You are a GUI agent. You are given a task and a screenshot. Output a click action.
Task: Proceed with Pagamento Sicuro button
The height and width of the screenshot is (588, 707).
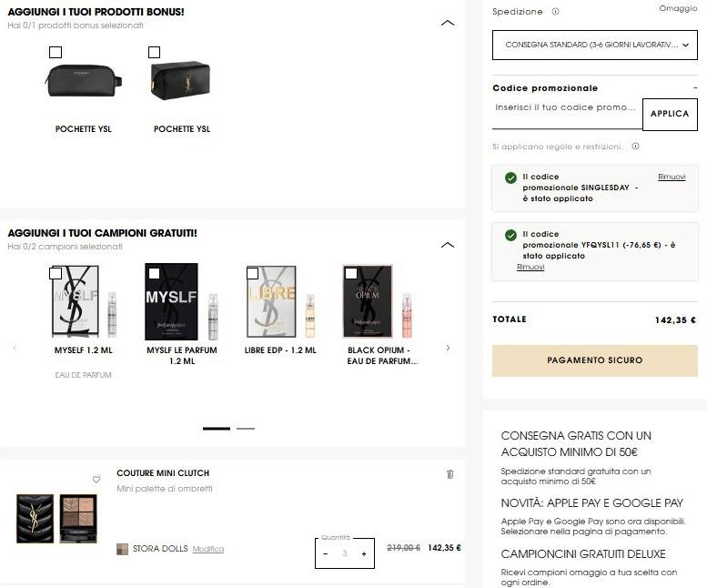pos(594,360)
